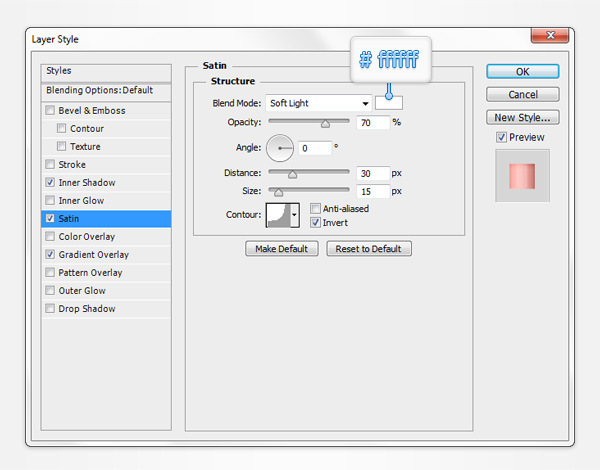The width and height of the screenshot is (600, 470).
Task: Click the Distance value input field
Action: (372, 173)
